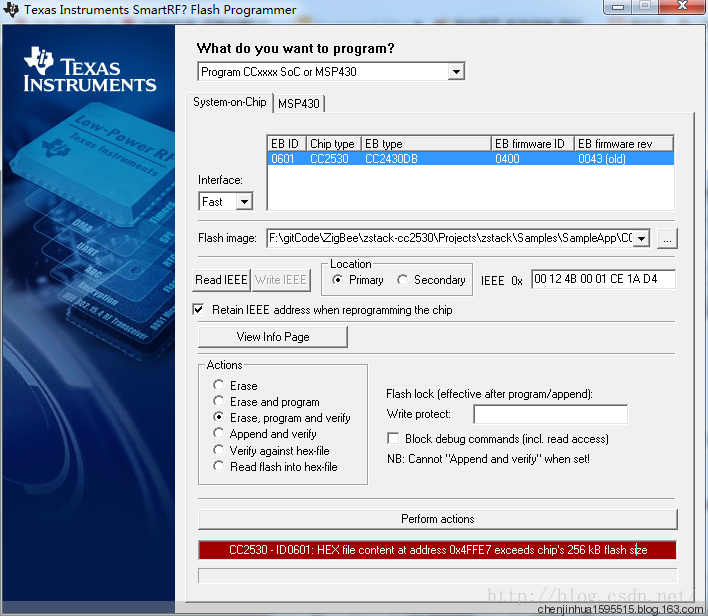Open the Interface speed dropdown showing Fast
The height and width of the screenshot is (616, 708).
click(x=244, y=201)
